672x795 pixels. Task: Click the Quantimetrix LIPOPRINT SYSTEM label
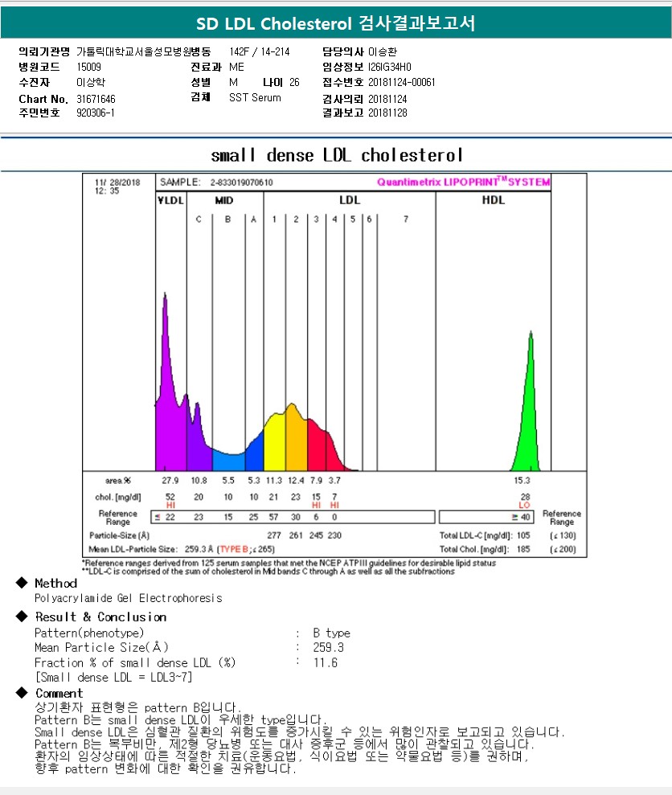click(463, 182)
